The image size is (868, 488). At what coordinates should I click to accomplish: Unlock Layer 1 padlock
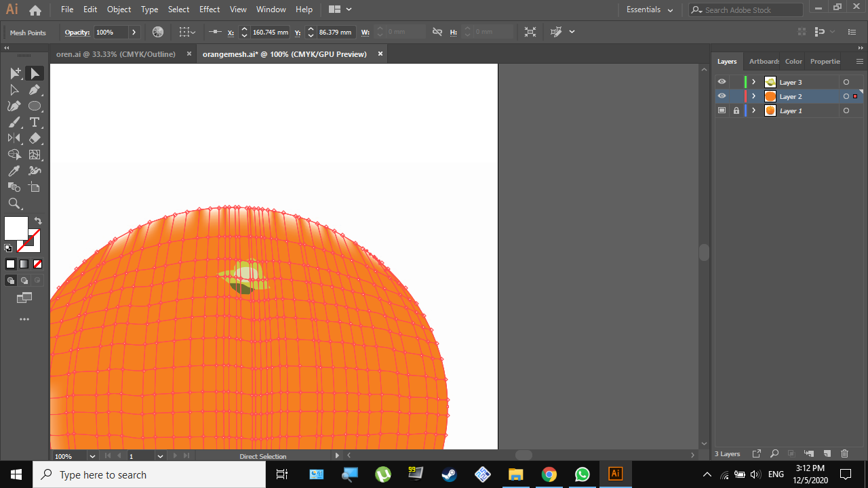(x=736, y=110)
